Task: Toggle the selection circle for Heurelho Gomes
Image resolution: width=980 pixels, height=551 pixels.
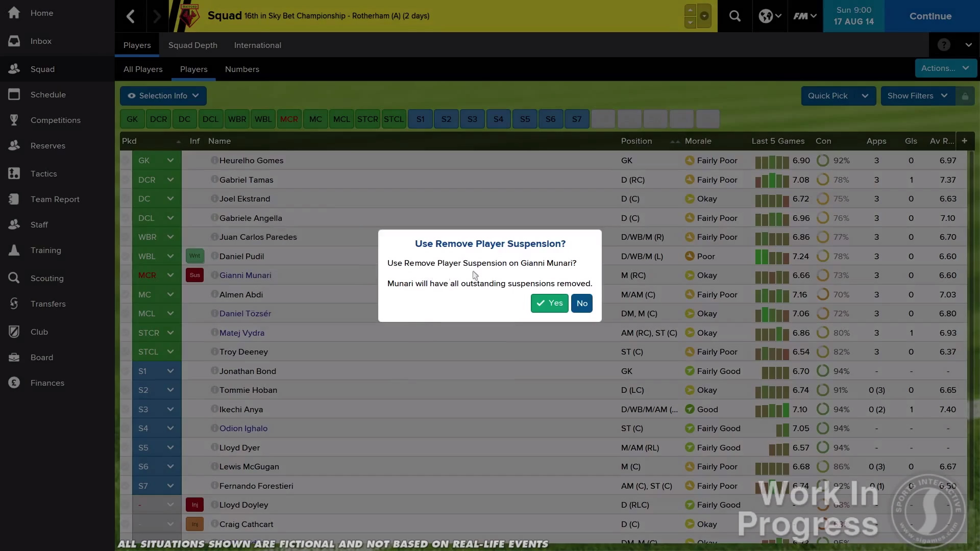Action: click(126, 161)
